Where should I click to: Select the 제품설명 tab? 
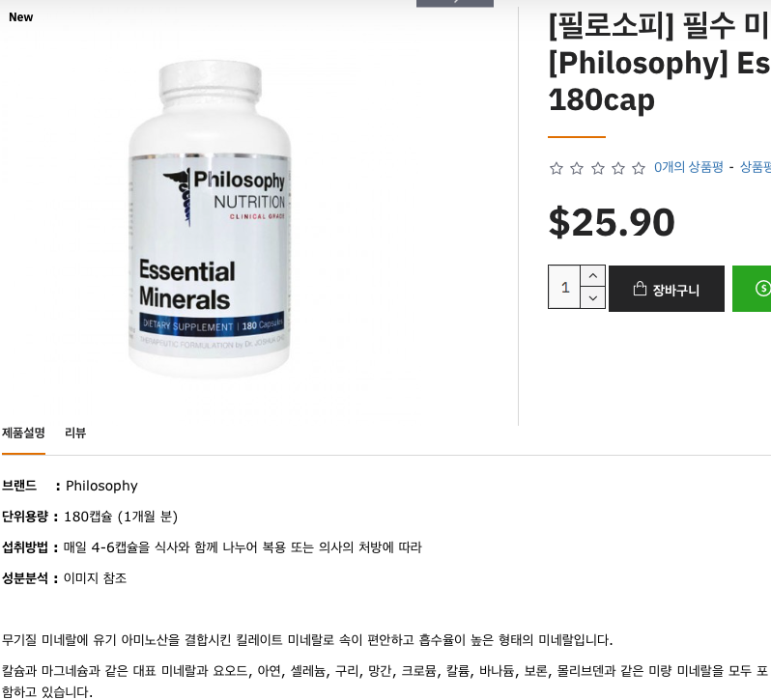[23, 433]
